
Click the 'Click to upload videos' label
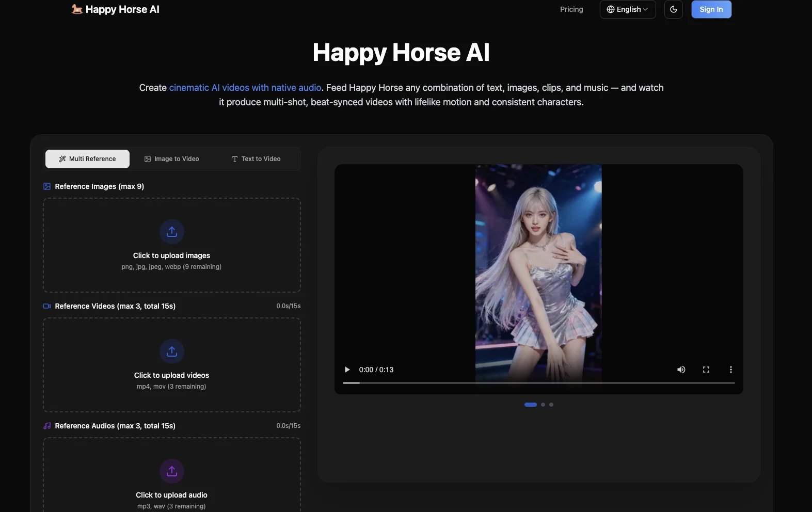pyautogui.click(x=171, y=375)
